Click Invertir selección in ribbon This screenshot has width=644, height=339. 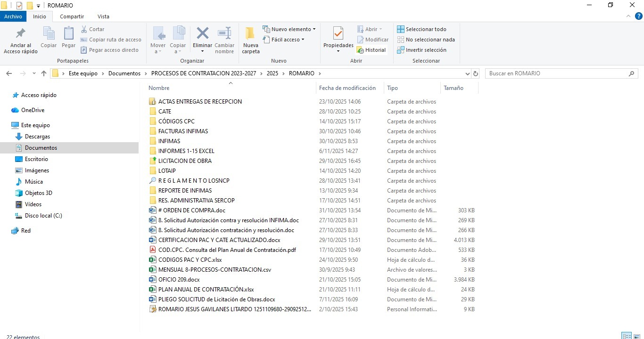[x=421, y=50]
